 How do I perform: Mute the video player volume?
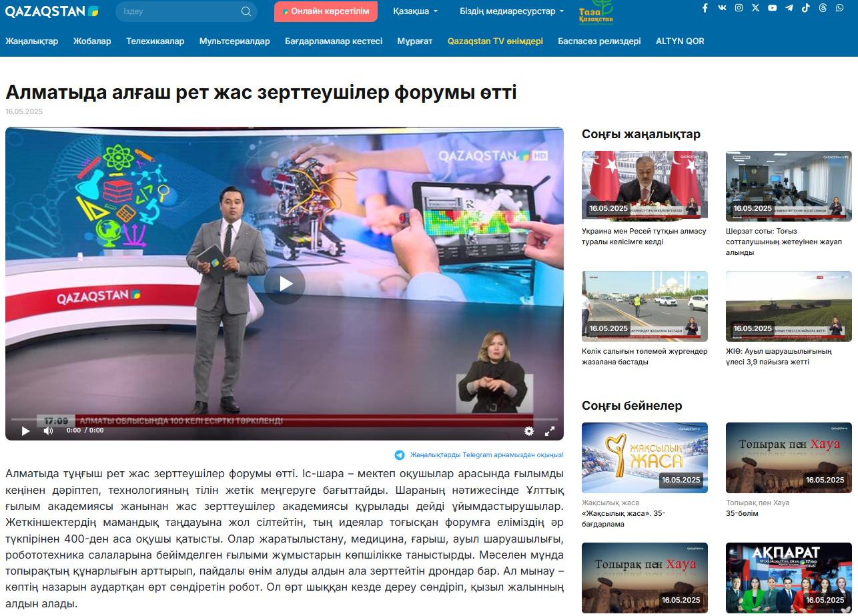[48, 431]
